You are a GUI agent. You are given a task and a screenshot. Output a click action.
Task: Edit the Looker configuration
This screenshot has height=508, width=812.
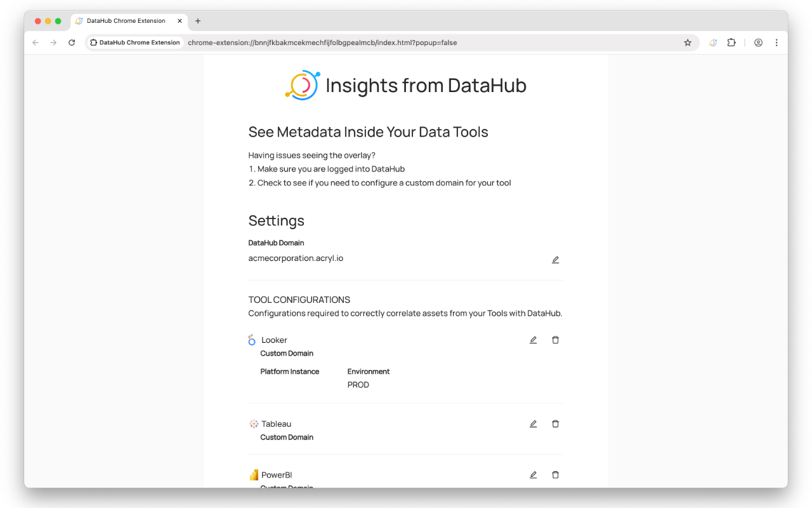click(x=533, y=340)
